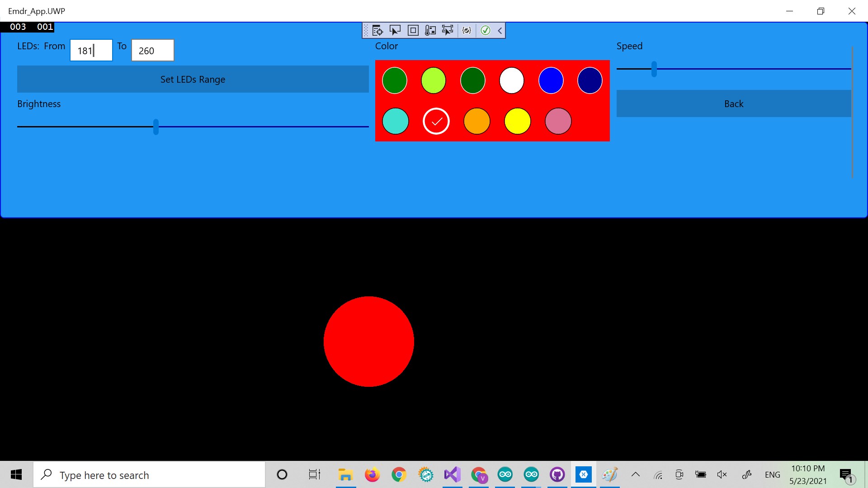Viewport: 868px width, 488px height.
Task: Open the ENG input language selector
Action: click(x=772, y=474)
